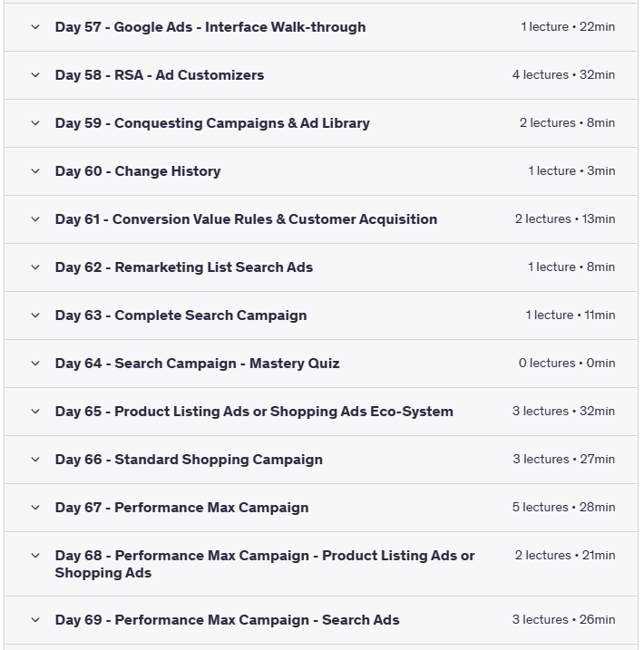Click chevron for Day 62 Remarketing List Search Ads

[35, 267]
